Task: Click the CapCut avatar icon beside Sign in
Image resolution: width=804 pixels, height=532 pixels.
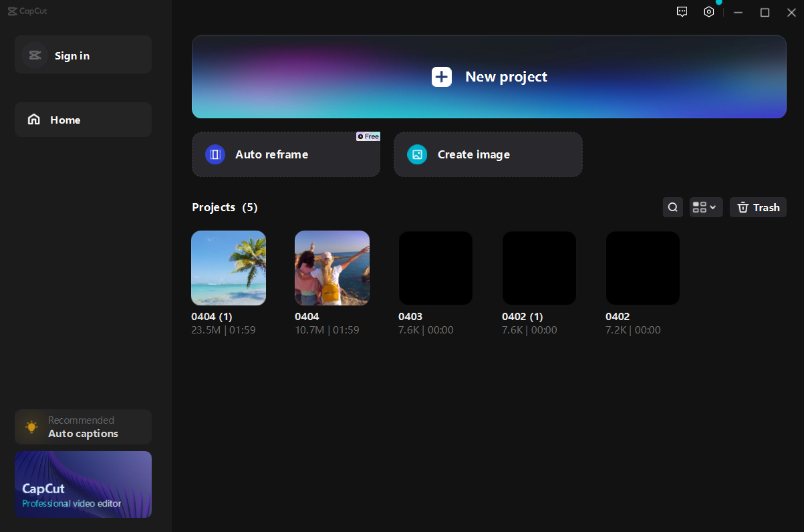Action: click(x=35, y=55)
